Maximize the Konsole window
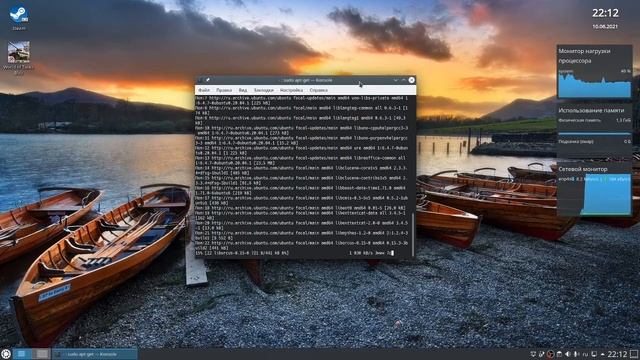 403,80
